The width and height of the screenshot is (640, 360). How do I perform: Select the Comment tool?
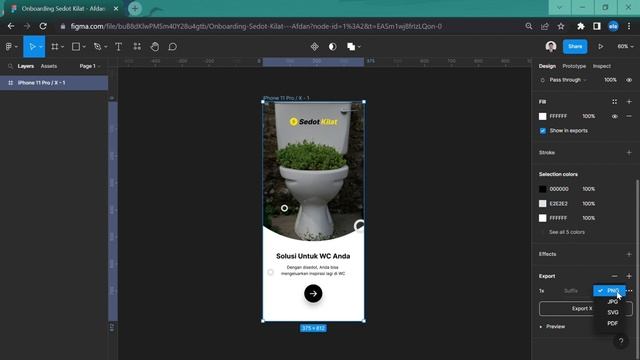(x=172, y=47)
